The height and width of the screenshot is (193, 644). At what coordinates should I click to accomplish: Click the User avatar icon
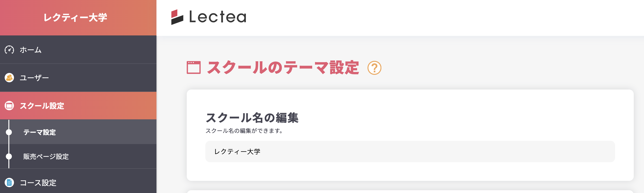click(x=9, y=78)
